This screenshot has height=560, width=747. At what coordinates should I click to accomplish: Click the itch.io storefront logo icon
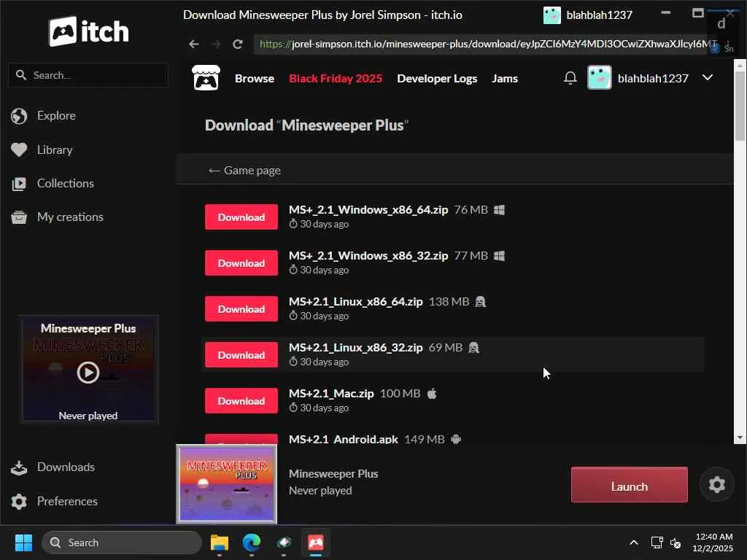click(x=206, y=78)
